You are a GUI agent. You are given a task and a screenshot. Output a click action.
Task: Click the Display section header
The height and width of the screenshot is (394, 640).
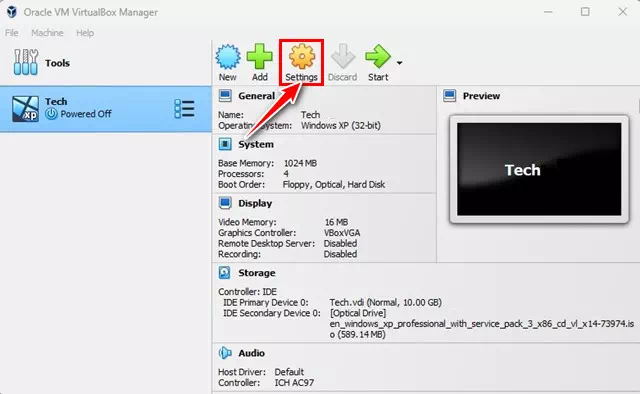pyautogui.click(x=255, y=203)
